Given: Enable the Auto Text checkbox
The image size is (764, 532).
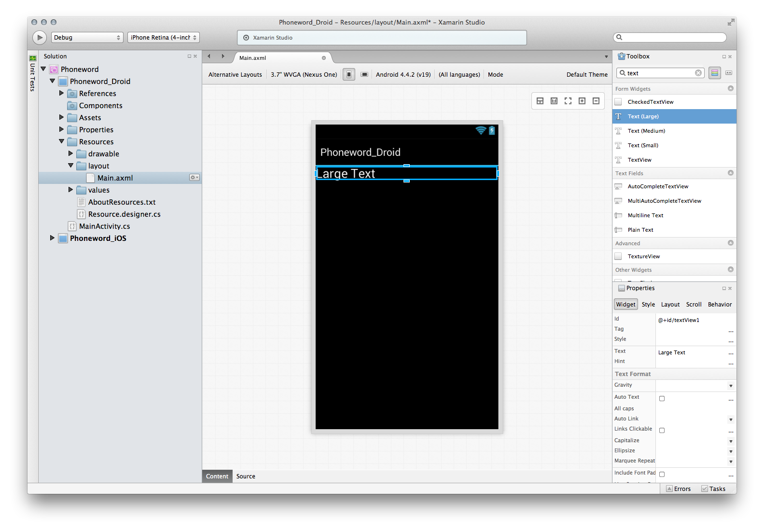Looking at the screenshot, I should click(662, 399).
